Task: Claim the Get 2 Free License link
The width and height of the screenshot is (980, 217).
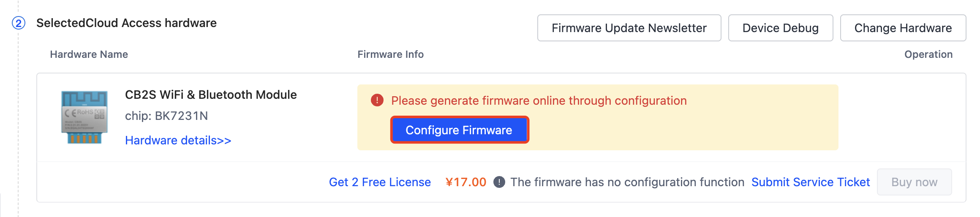Action: click(380, 182)
